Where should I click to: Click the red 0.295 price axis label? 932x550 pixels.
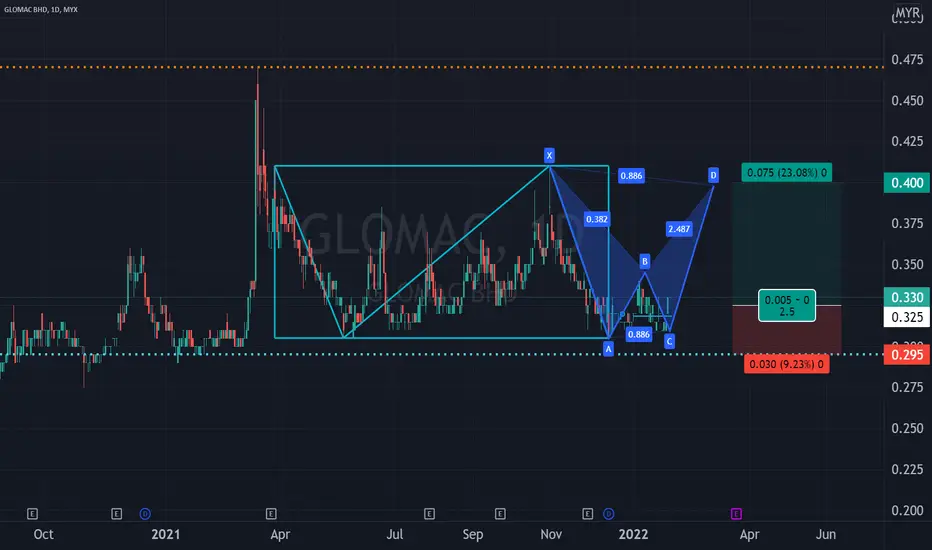(x=907, y=355)
